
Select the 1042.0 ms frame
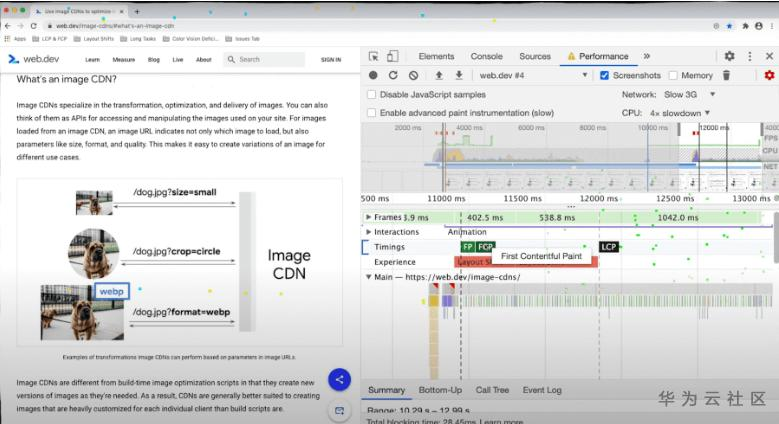677,217
